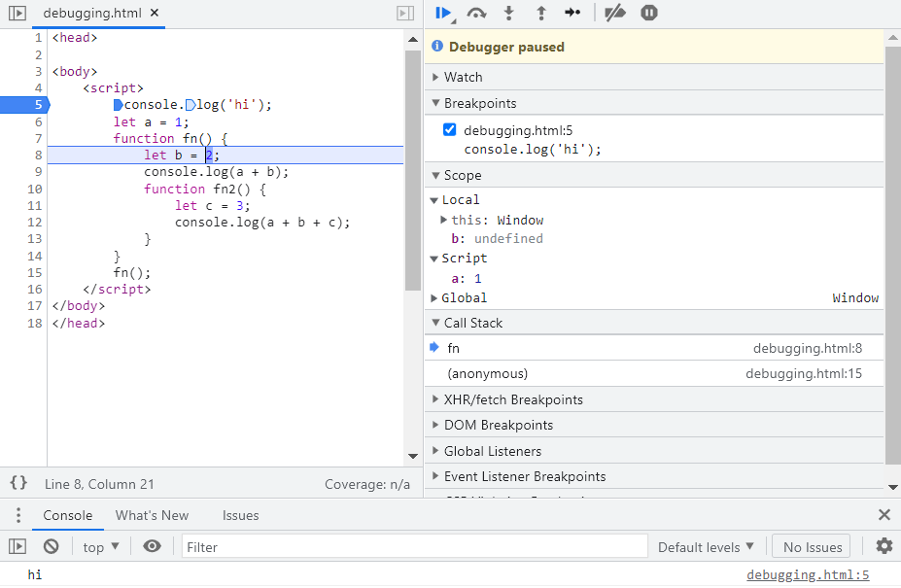Expand the Watch section
This screenshot has height=588, width=901.
point(654,77)
